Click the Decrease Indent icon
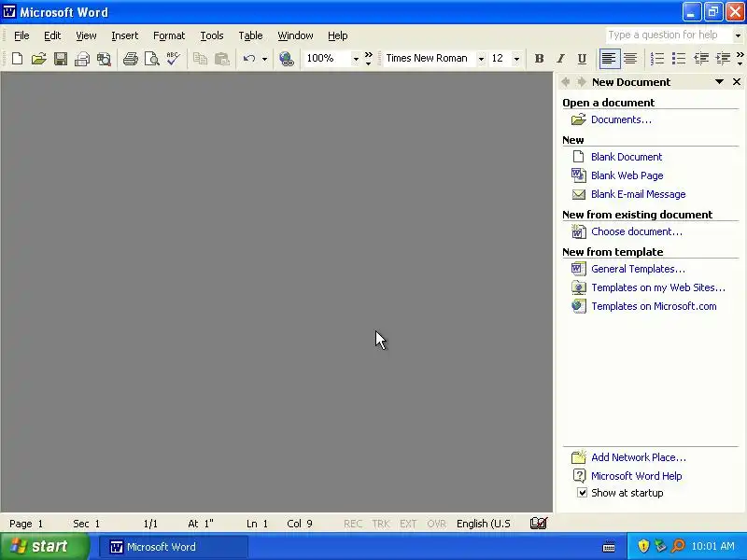This screenshot has width=747, height=560. tap(701, 59)
